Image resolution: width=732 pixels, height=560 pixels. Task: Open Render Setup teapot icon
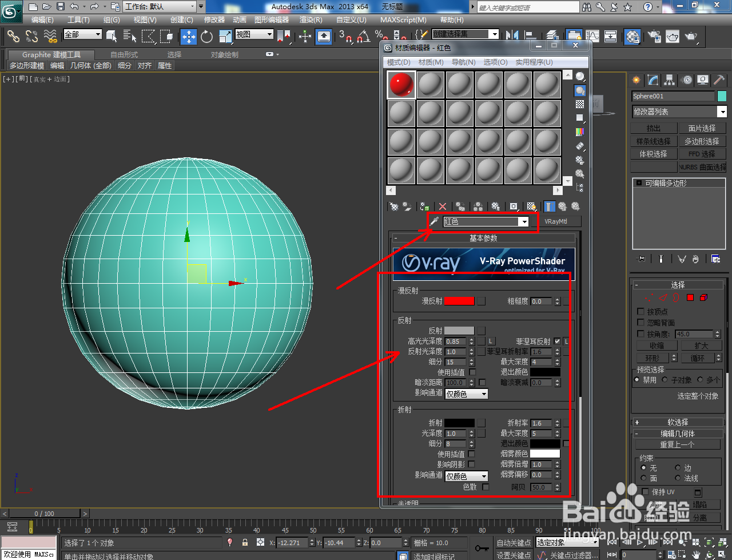pos(654,37)
